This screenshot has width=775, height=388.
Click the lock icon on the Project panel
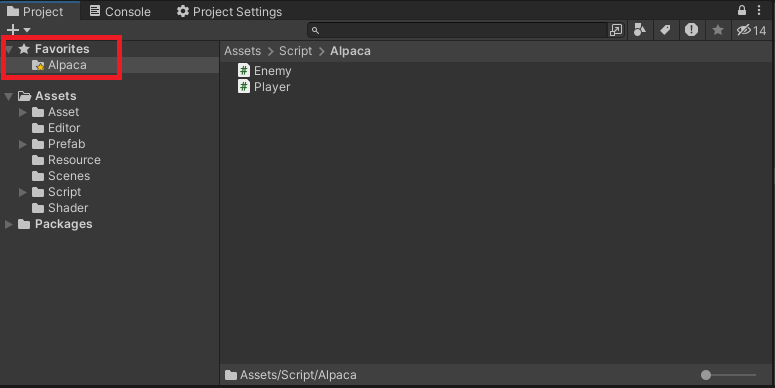point(741,10)
